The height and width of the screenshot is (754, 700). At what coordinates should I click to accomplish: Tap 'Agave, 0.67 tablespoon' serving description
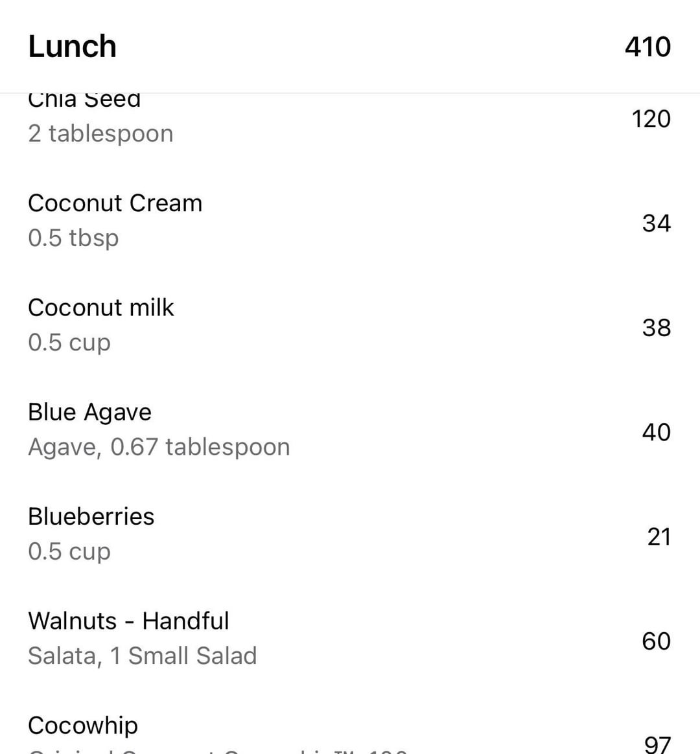tap(159, 447)
